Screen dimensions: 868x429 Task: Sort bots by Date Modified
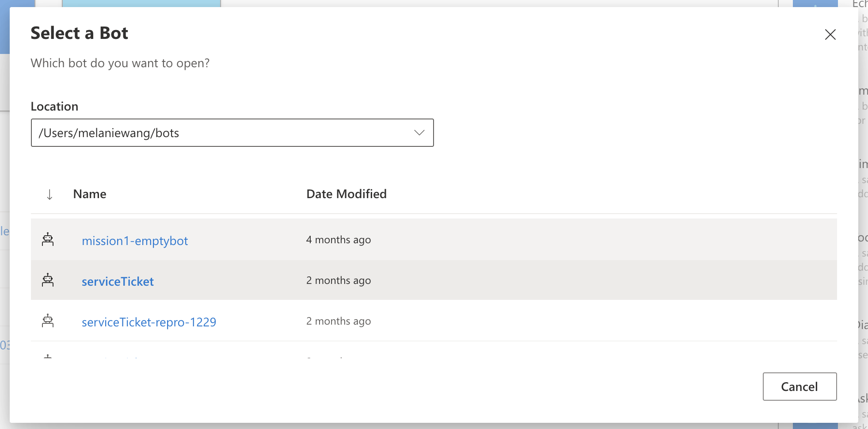pyautogui.click(x=346, y=194)
